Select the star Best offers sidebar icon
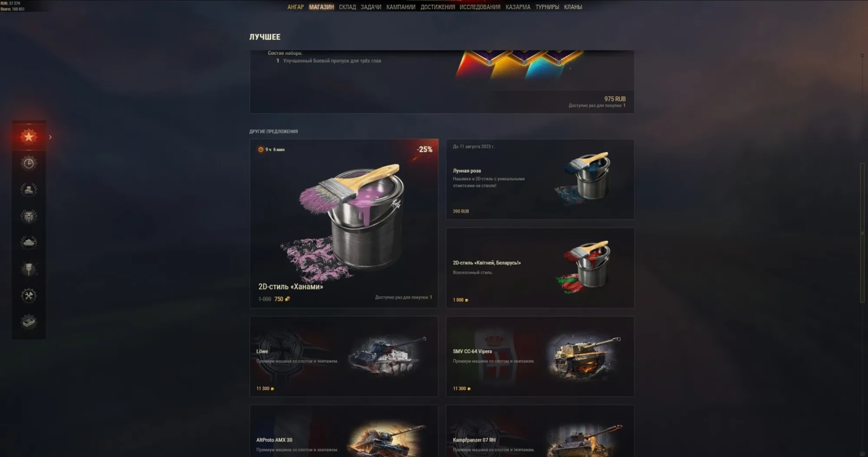Viewport: 868px width, 457px height. pos(28,136)
